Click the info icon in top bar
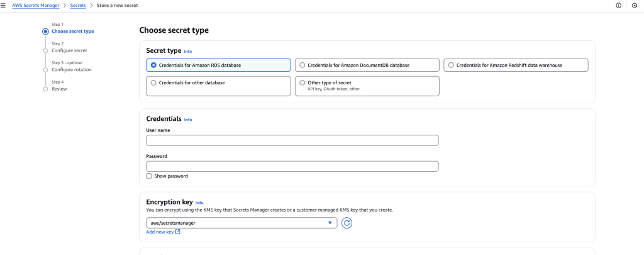The width and height of the screenshot is (644, 255). click(x=618, y=5)
